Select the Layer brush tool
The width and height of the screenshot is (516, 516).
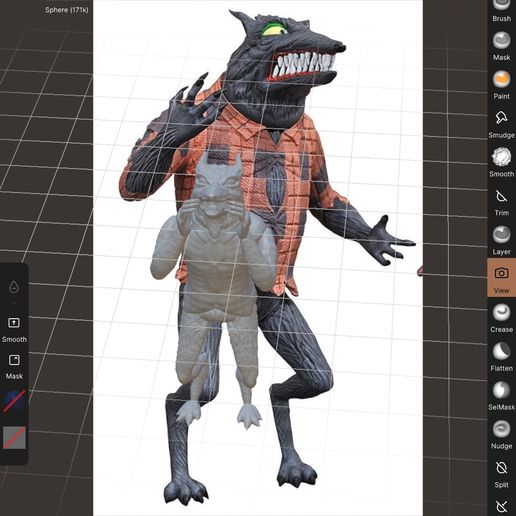pyautogui.click(x=501, y=240)
